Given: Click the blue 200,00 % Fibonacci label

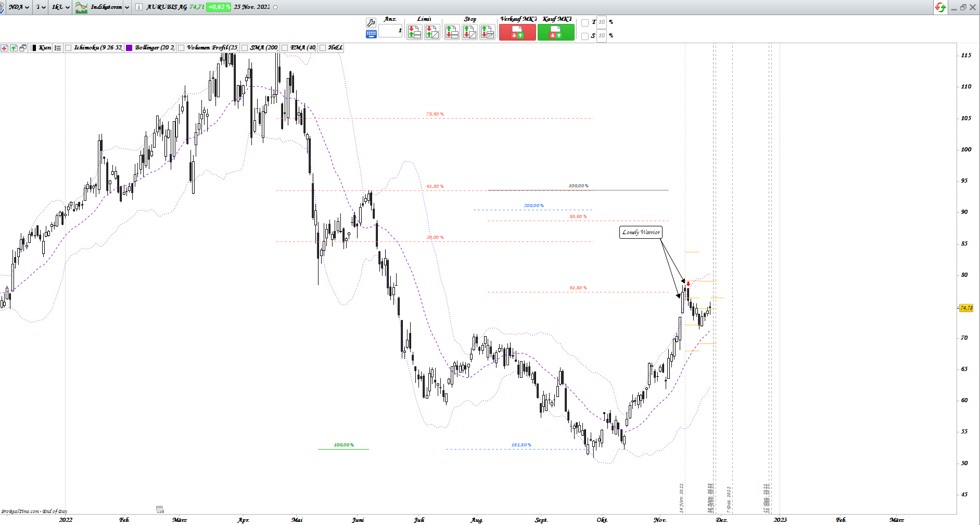Looking at the screenshot, I should [x=533, y=206].
